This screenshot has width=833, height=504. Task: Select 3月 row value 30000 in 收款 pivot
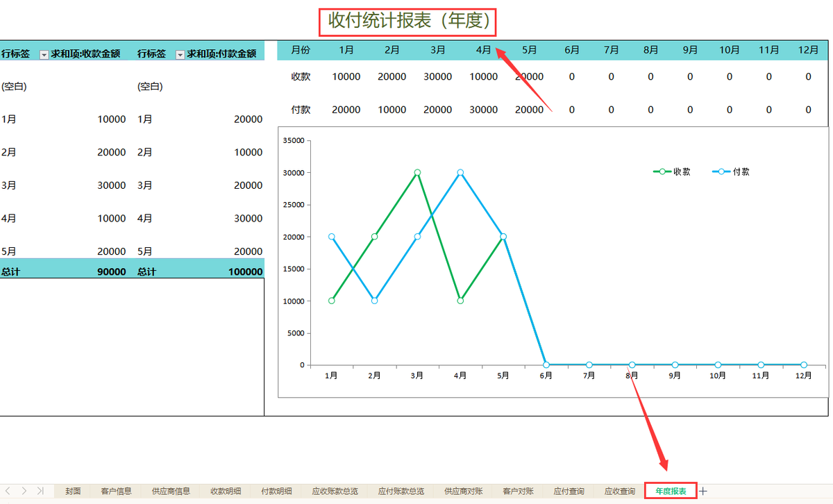112,185
